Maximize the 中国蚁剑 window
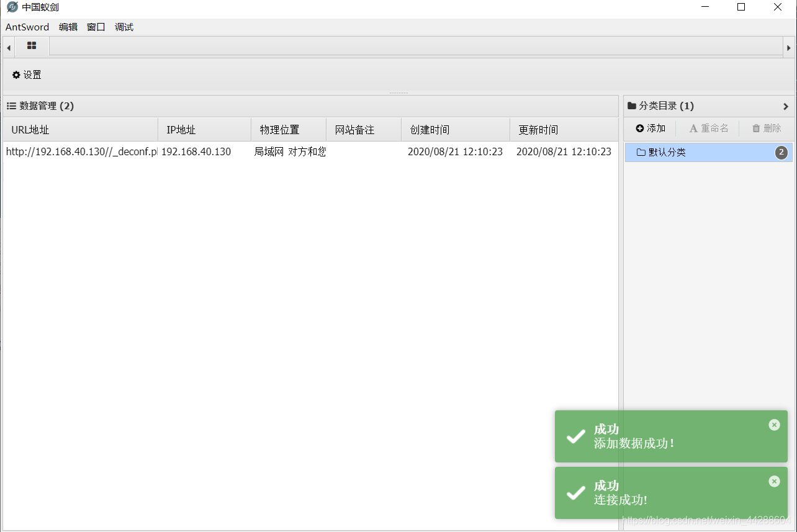 pos(741,7)
